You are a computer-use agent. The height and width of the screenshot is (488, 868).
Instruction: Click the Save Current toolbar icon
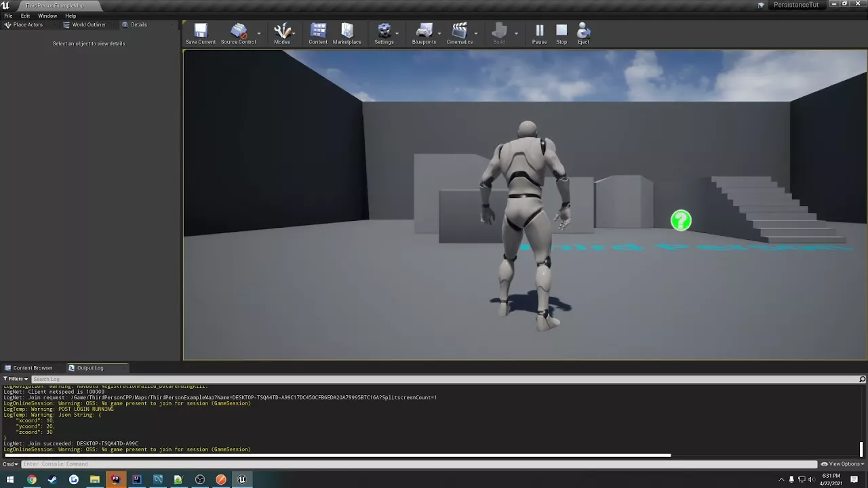coord(201,32)
